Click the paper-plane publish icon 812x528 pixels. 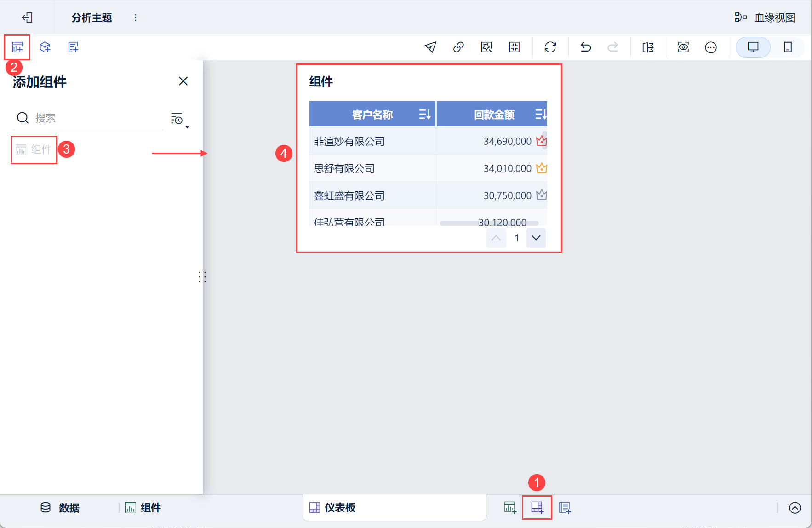click(430, 47)
